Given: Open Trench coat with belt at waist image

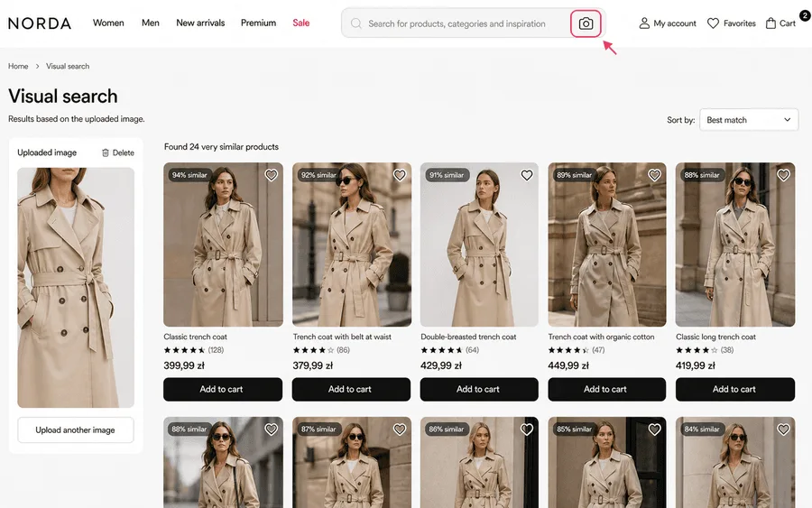Looking at the screenshot, I should [x=352, y=245].
